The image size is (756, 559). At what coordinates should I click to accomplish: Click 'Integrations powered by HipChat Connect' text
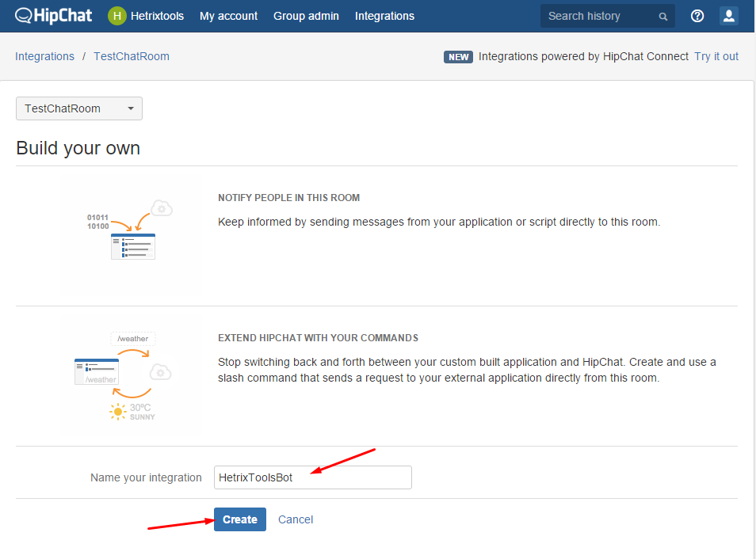pyautogui.click(x=583, y=56)
